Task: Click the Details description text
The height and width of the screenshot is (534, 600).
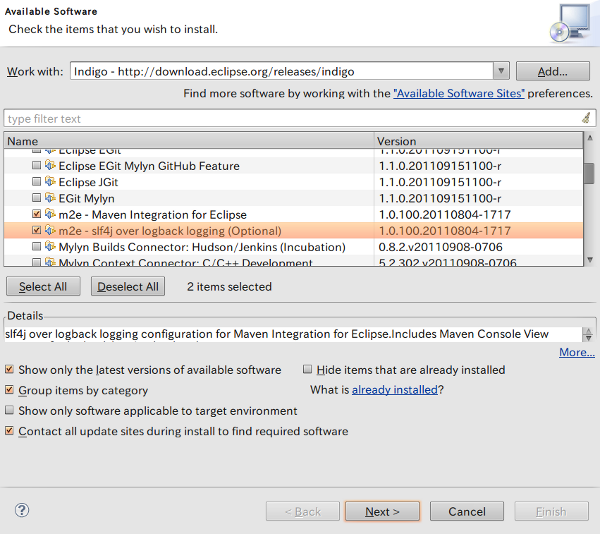Action: 276,334
